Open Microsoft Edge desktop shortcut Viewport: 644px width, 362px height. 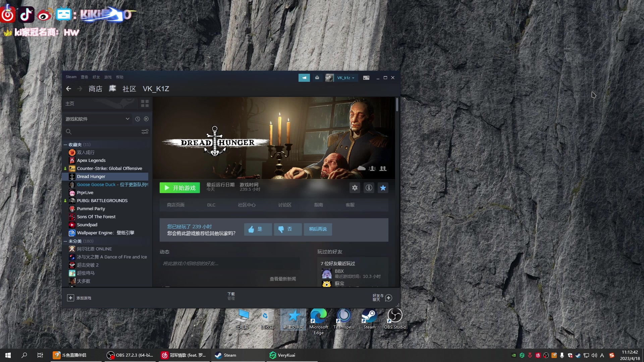click(x=319, y=321)
